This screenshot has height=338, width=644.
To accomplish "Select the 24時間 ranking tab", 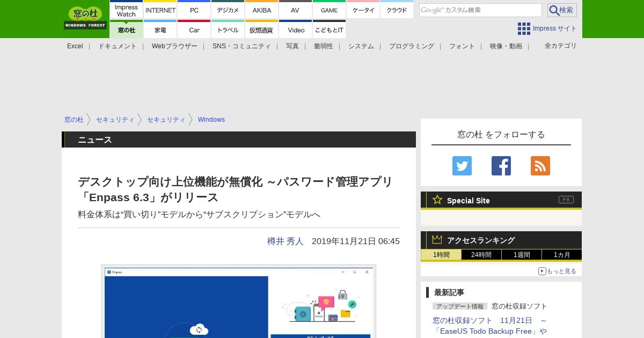I will click(481, 255).
